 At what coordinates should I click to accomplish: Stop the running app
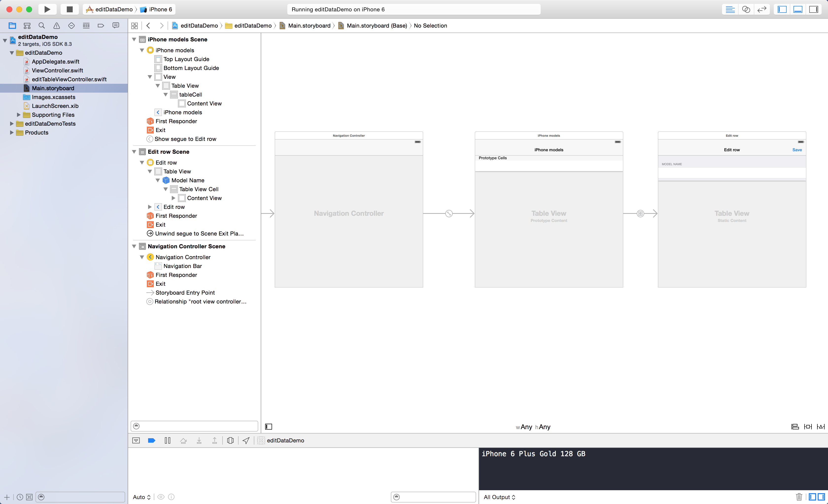tap(69, 9)
